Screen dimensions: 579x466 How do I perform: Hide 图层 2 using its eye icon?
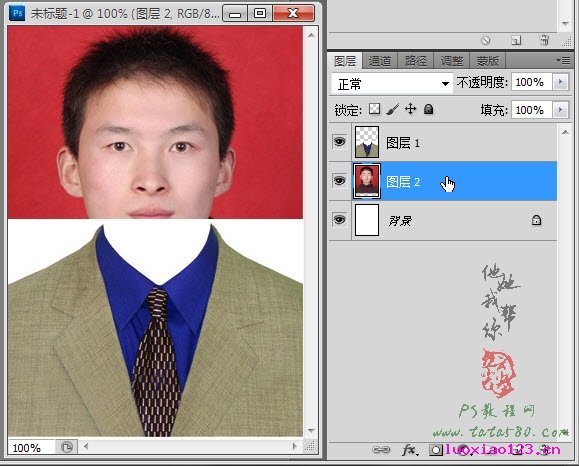339,181
